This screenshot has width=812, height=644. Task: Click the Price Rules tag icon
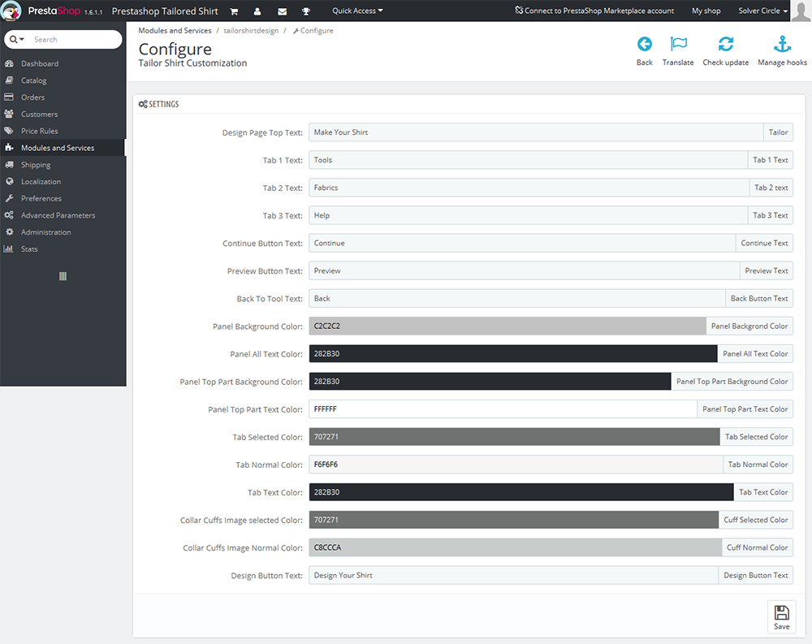click(9, 131)
